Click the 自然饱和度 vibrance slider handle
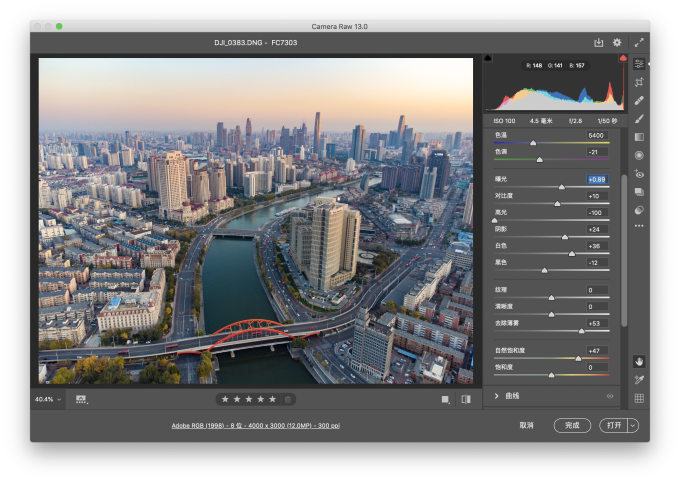The width and height of the screenshot is (680, 482). point(578,358)
